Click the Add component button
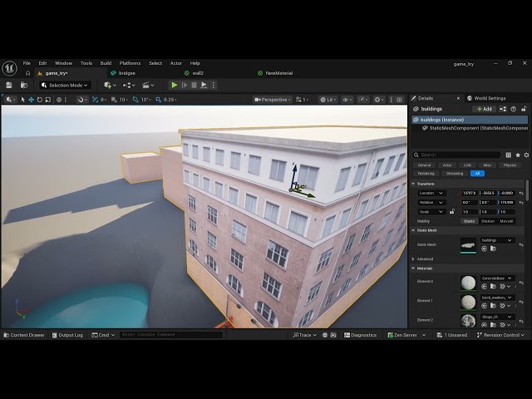Viewport: 532px width, 399px height. point(484,109)
